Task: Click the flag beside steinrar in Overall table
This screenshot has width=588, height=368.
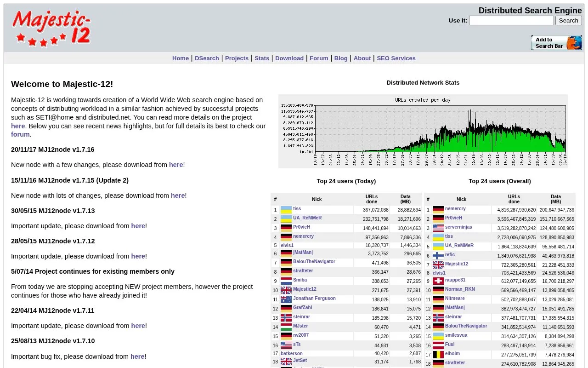Action: click(x=438, y=318)
